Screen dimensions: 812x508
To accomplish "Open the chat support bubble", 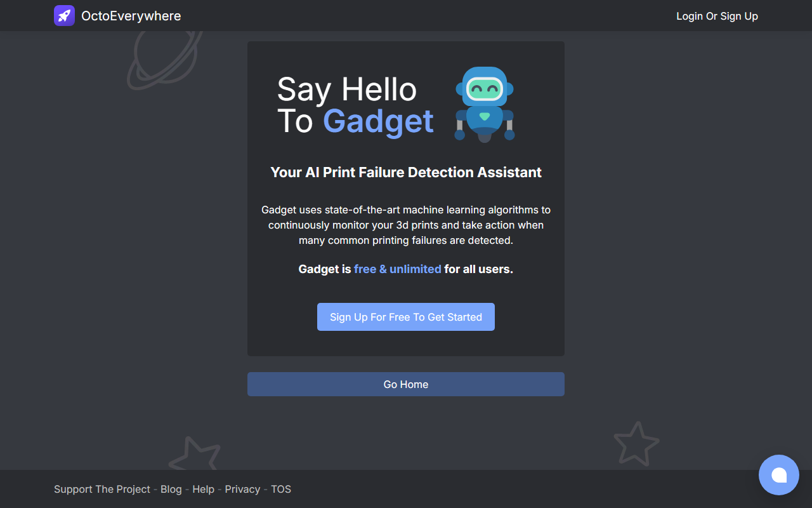I will click(779, 475).
